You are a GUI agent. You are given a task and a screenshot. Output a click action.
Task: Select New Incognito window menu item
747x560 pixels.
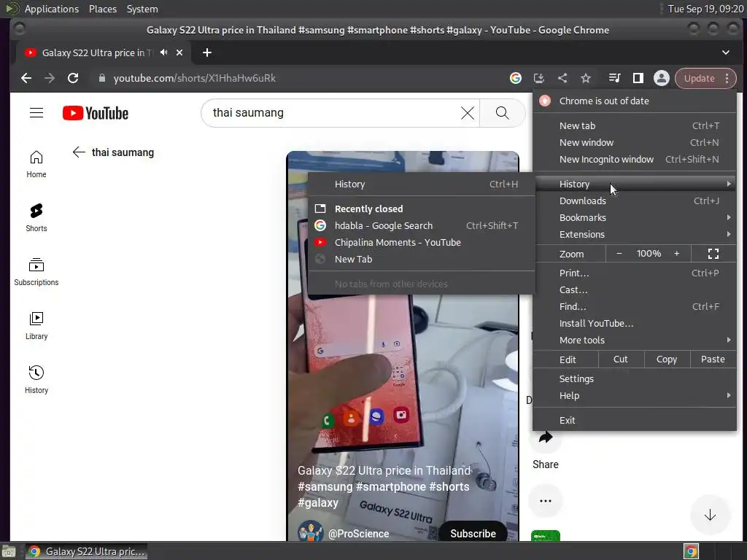point(635,159)
